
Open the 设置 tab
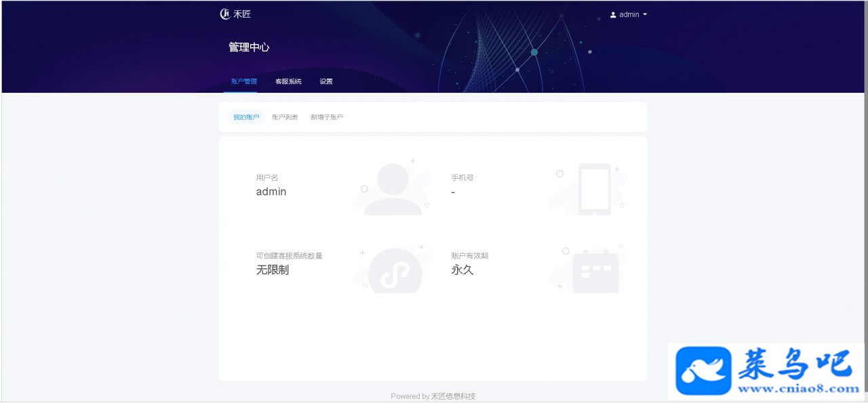326,81
